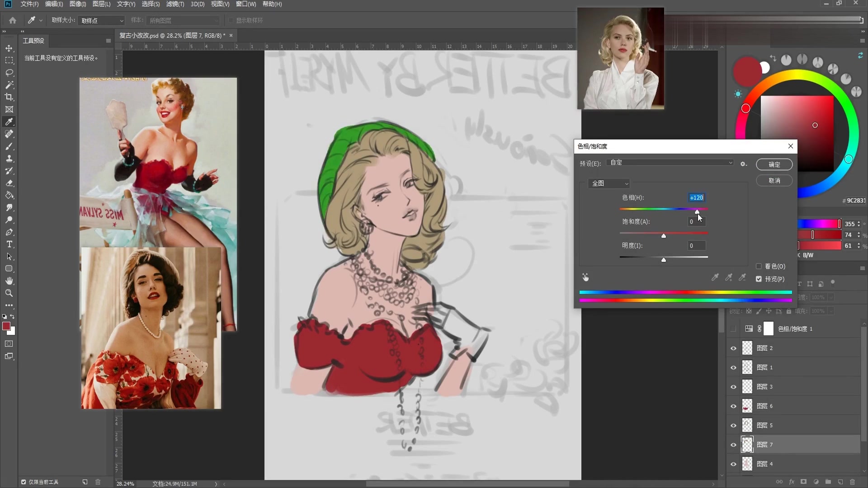Image resolution: width=868 pixels, height=488 pixels.
Task: Hide 图层 2 with its eye icon
Action: (x=733, y=348)
